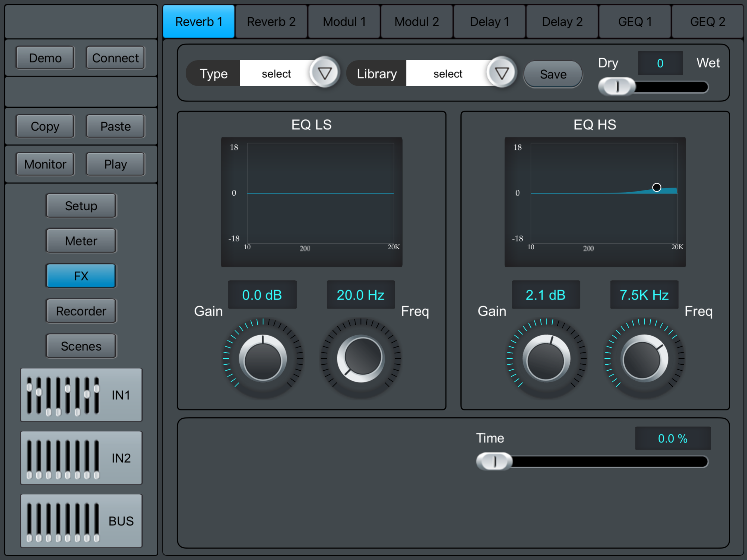Click the Connect button
This screenshot has width=747, height=560.
(115, 58)
